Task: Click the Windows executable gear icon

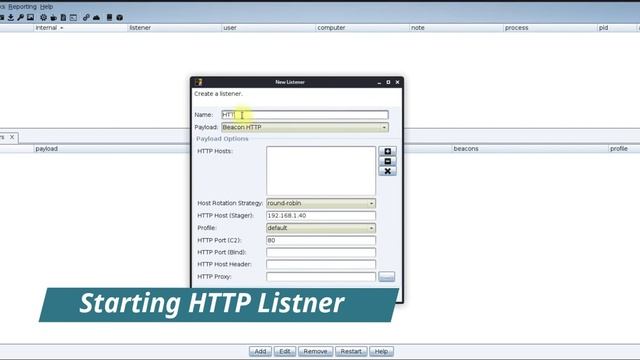Action: [x=43, y=18]
